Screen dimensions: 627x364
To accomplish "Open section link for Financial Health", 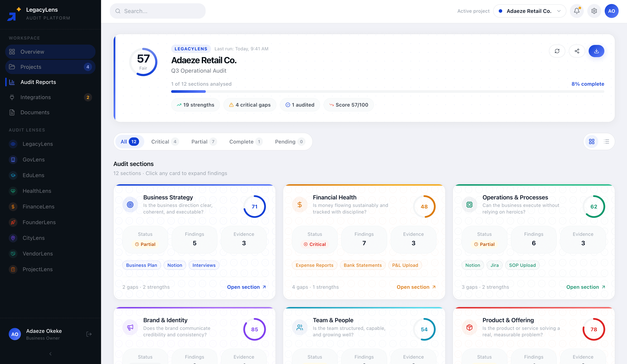I will (416, 287).
